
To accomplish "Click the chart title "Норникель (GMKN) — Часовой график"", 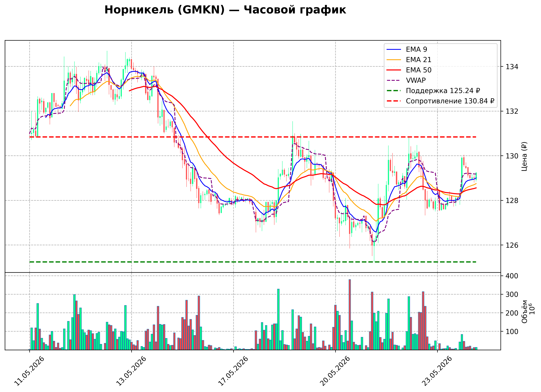I will 225,10.
